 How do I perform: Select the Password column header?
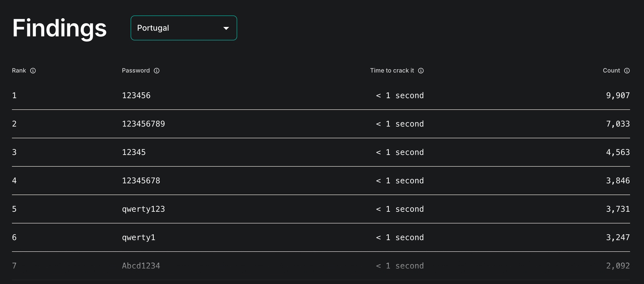point(136,70)
